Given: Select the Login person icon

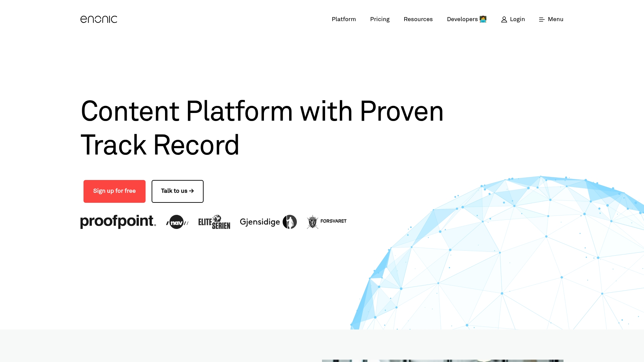Looking at the screenshot, I should click(504, 19).
